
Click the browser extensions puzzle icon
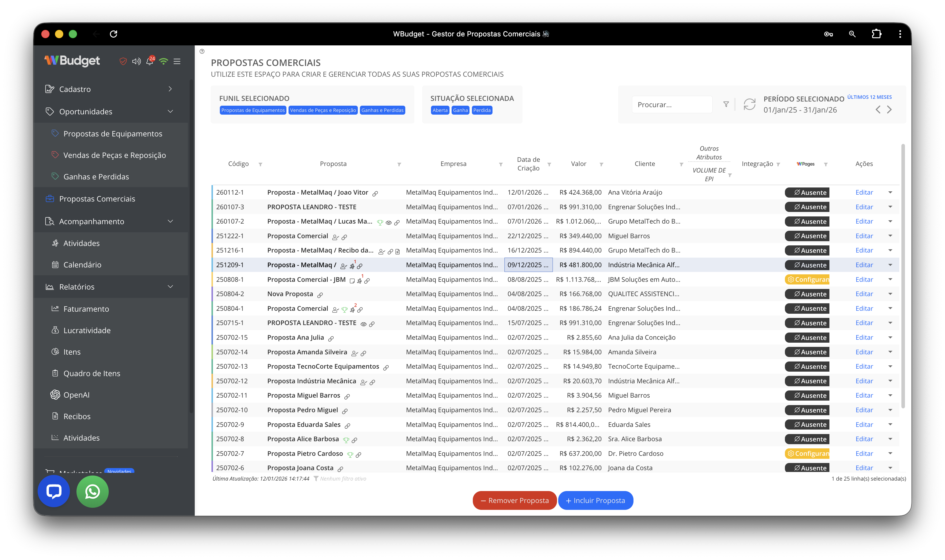(876, 34)
